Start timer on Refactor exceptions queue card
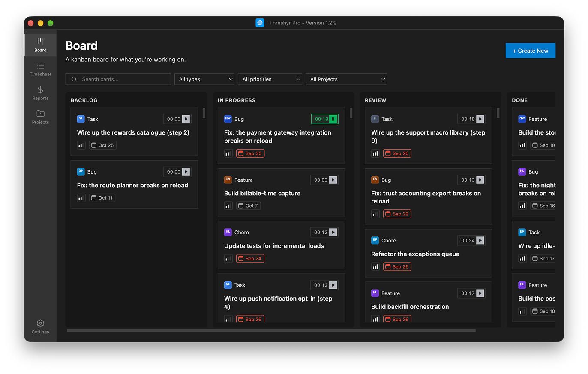The width and height of the screenshot is (588, 374). [480, 241]
